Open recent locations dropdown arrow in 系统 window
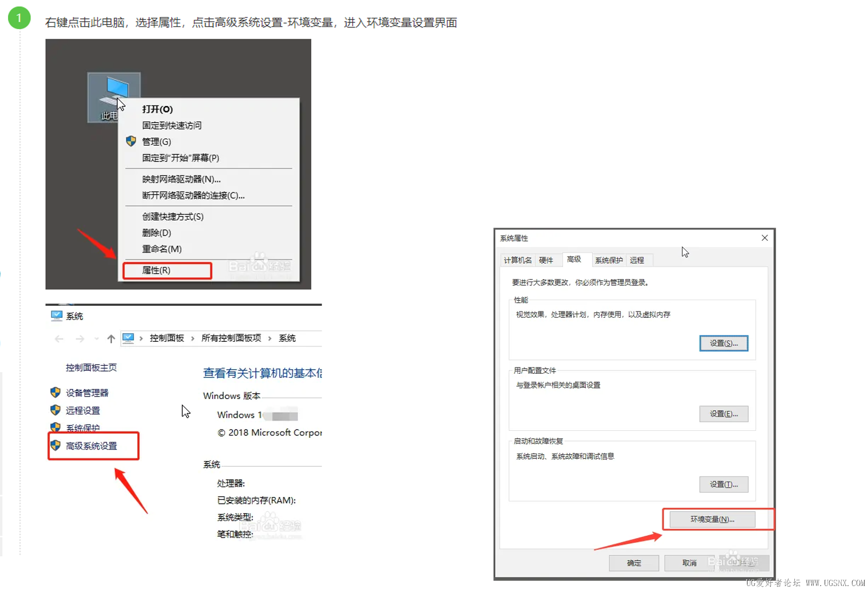Viewport: 868px width, 590px height. (96, 338)
